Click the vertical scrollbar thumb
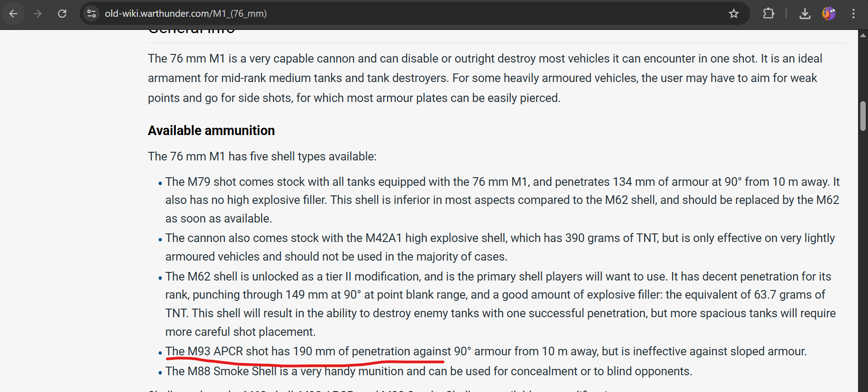The width and height of the screenshot is (868, 392). tap(863, 116)
